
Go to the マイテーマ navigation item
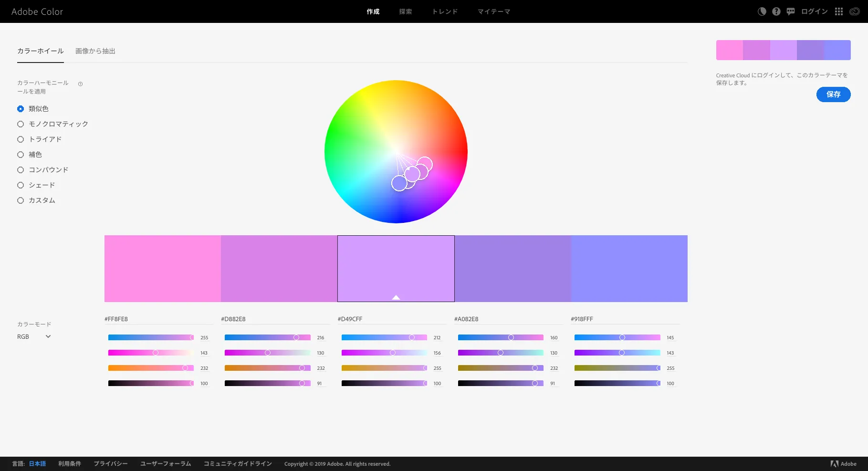point(494,11)
